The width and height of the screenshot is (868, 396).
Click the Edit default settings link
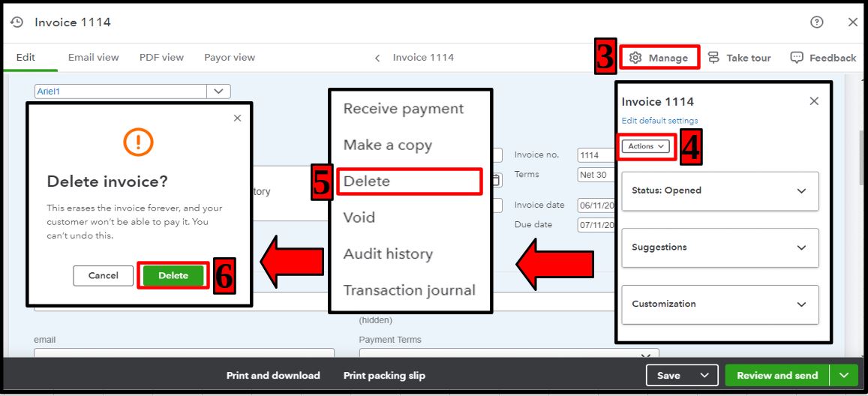click(660, 121)
